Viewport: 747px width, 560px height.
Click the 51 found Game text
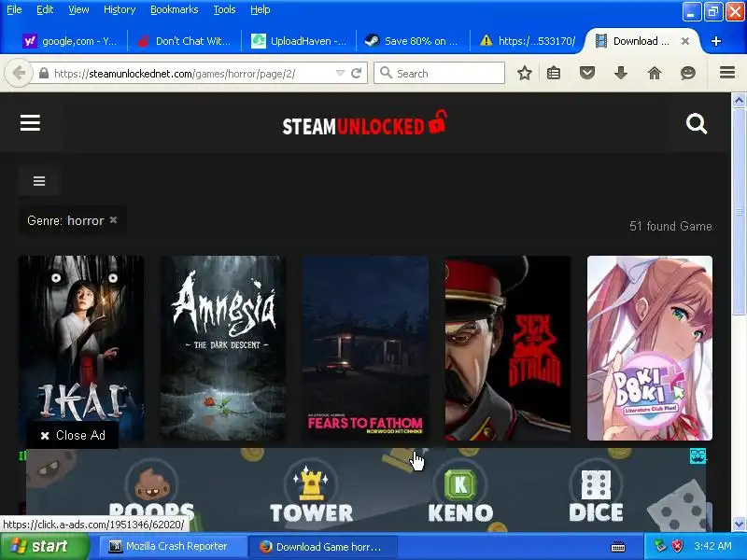(670, 226)
